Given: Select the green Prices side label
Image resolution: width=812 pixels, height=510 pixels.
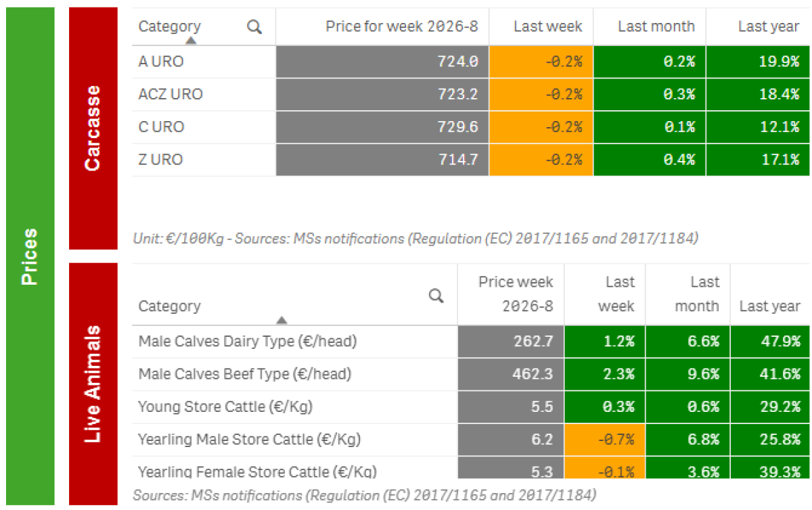Looking at the screenshot, I should click(30, 256).
